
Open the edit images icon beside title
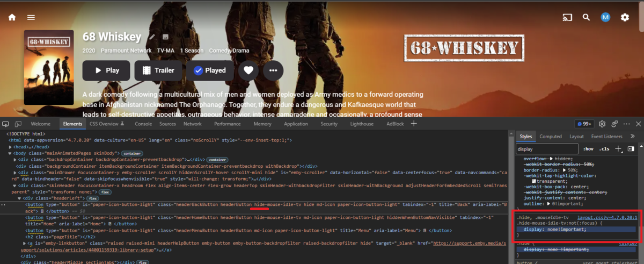pyautogui.click(x=165, y=37)
